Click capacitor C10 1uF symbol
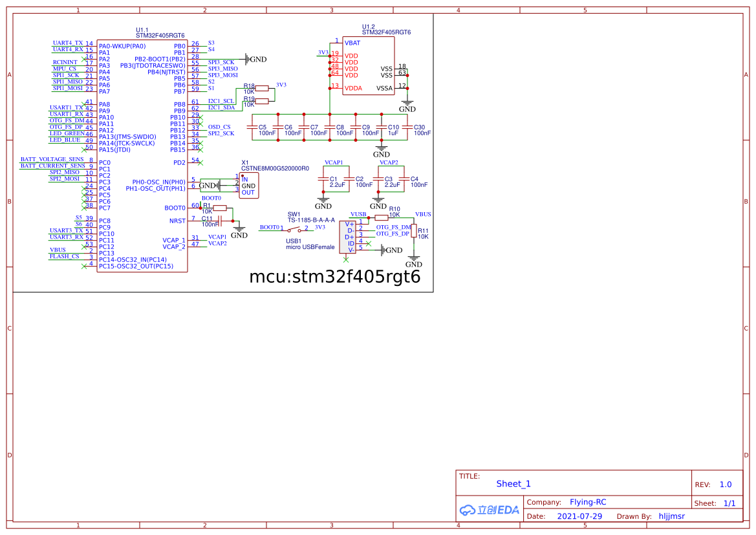Viewport: 756px width, 535px height. 382,127
